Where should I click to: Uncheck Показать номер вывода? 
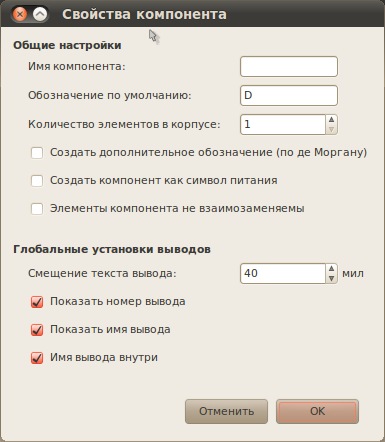37,302
